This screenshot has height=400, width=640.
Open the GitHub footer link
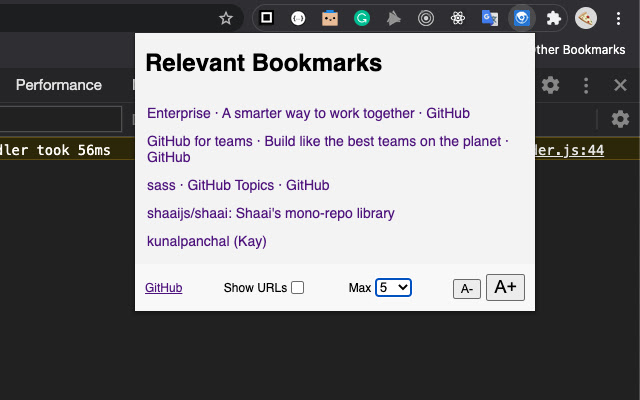(164, 288)
